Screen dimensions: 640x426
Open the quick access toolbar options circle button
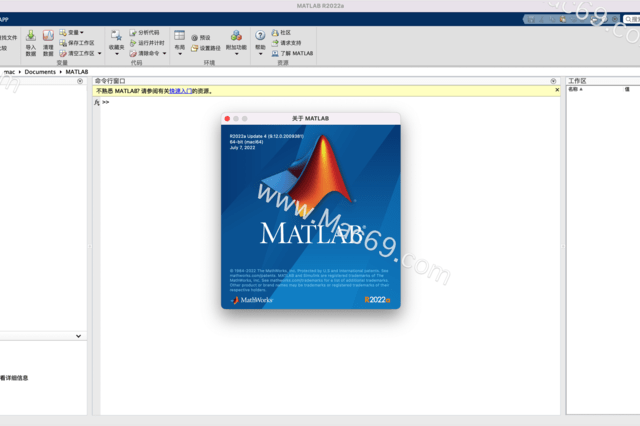(615, 19)
